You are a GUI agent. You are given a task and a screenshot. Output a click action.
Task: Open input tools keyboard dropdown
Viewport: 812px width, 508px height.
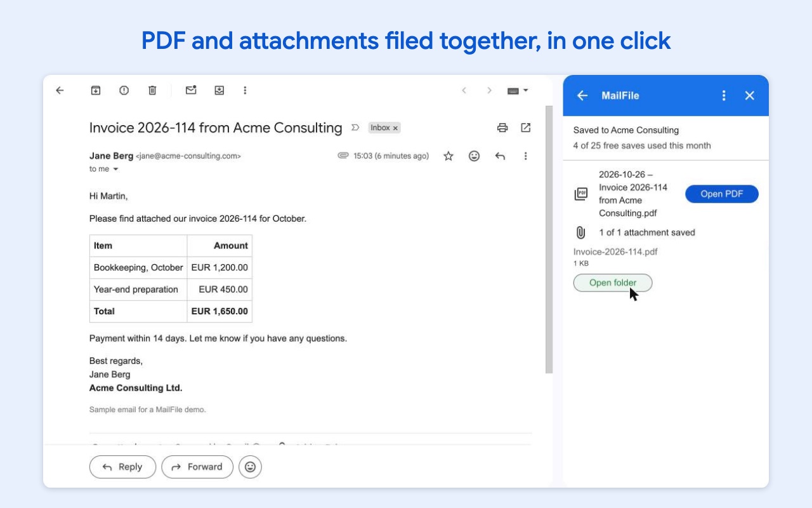518,91
